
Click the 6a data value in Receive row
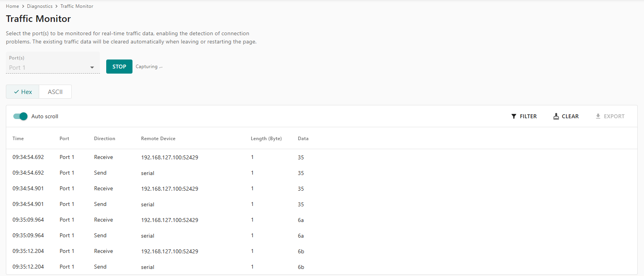(301, 220)
